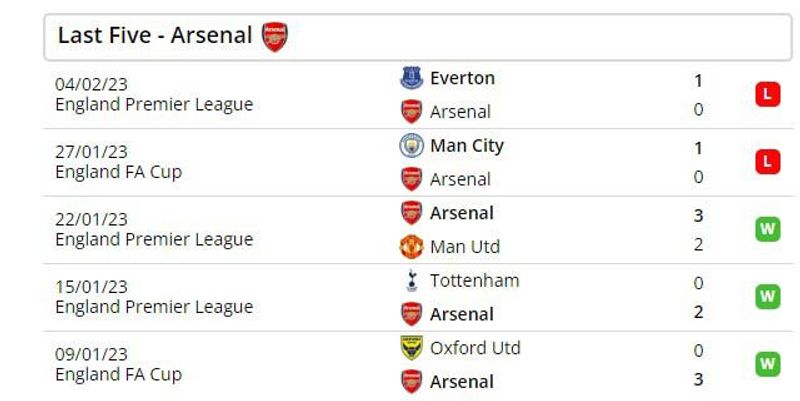Click the Tottenham club crest
800x401 pixels.
pos(411,281)
